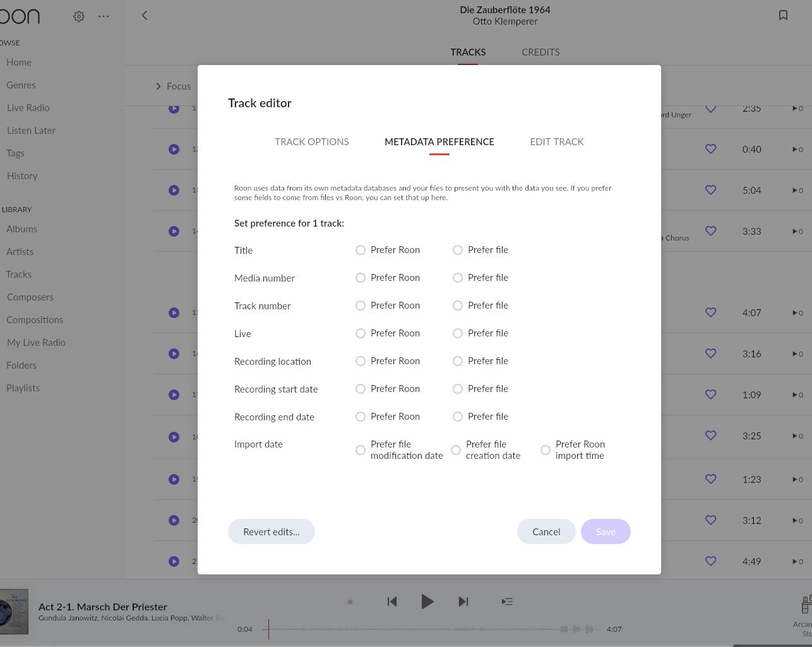Screen dimensions: 812x647
Task: Play the track lasting 0:40
Action: [174, 150]
